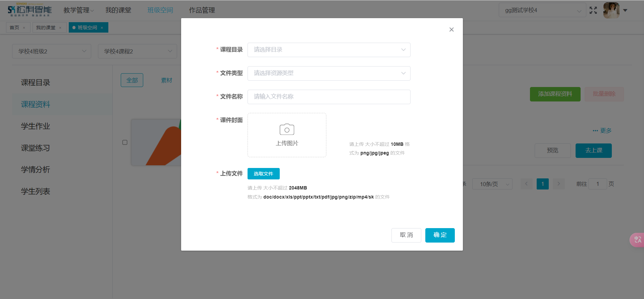The image size is (644, 299).
Task: Open the 作品管理 menu item
Action: click(202, 10)
